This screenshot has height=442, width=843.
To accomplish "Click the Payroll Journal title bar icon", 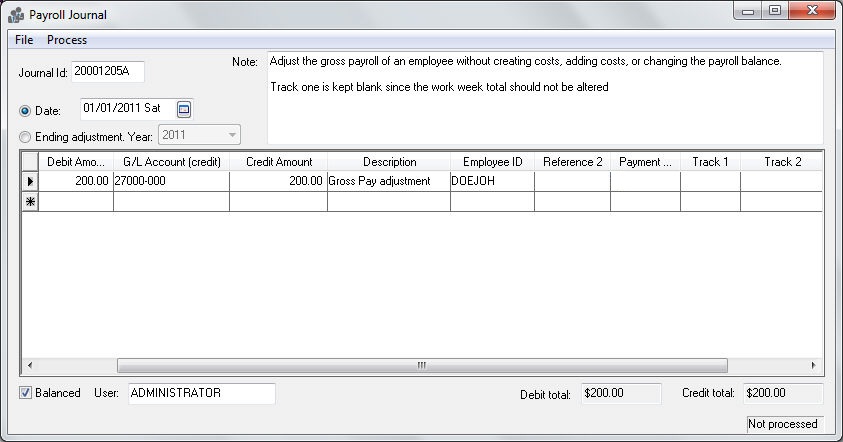I will (16, 15).
